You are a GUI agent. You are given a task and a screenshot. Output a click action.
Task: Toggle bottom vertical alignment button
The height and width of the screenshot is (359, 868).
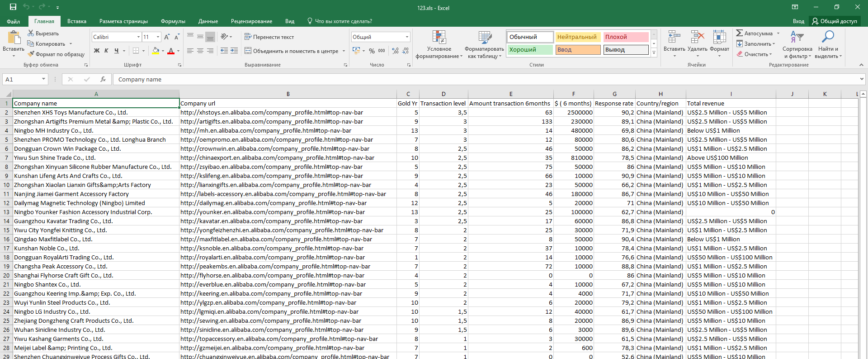pyautogui.click(x=210, y=37)
